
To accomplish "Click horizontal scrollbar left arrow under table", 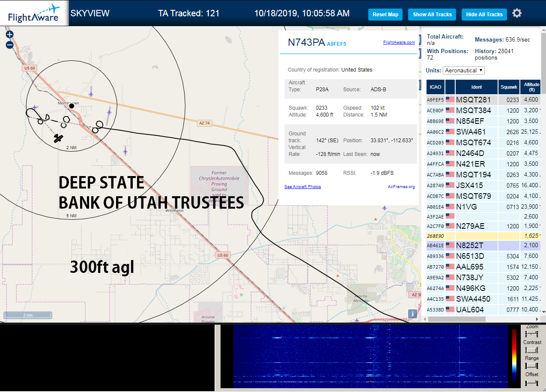I will [x=425, y=319].
